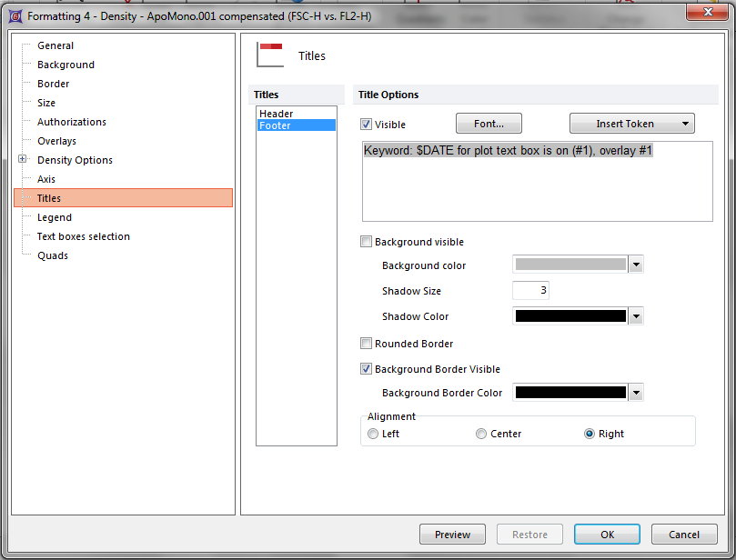Uncheck the Visible checkbox
The height and width of the screenshot is (560, 736).
click(x=367, y=125)
